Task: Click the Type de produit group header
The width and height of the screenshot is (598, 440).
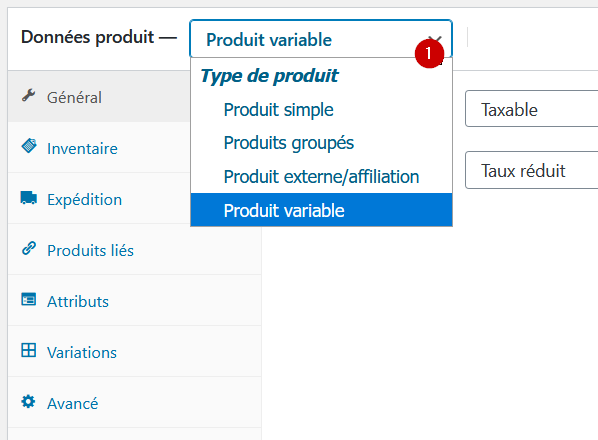Action: [x=269, y=75]
